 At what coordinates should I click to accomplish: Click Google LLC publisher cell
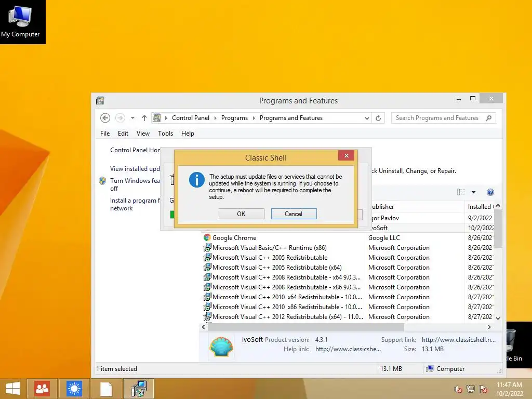tap(384, 238)
